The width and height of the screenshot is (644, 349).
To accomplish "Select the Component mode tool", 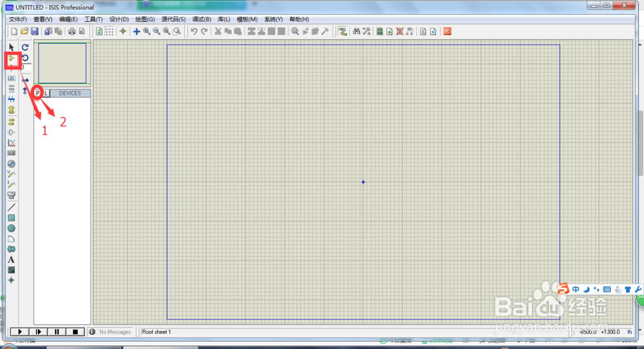I will pos(12,59).
